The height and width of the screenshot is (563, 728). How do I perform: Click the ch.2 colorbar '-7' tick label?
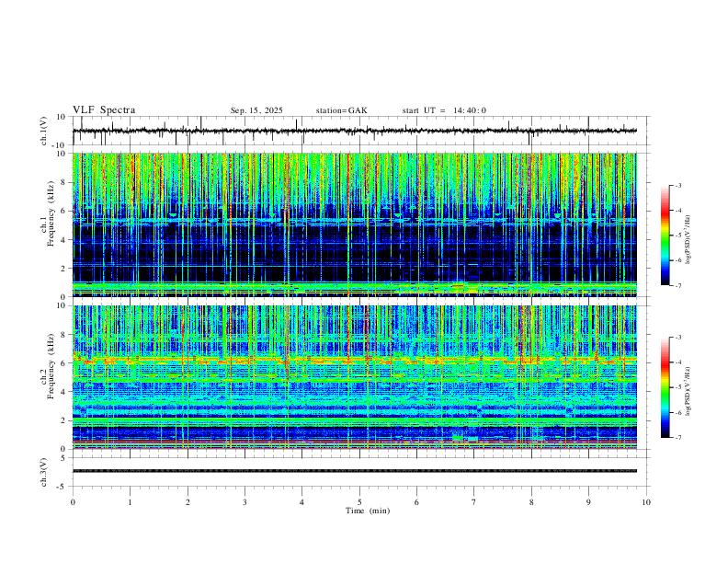pos(677,437)
